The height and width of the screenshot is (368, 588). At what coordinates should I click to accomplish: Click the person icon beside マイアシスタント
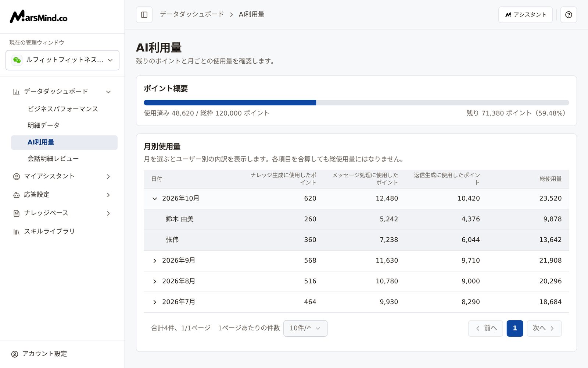[16, 177]
